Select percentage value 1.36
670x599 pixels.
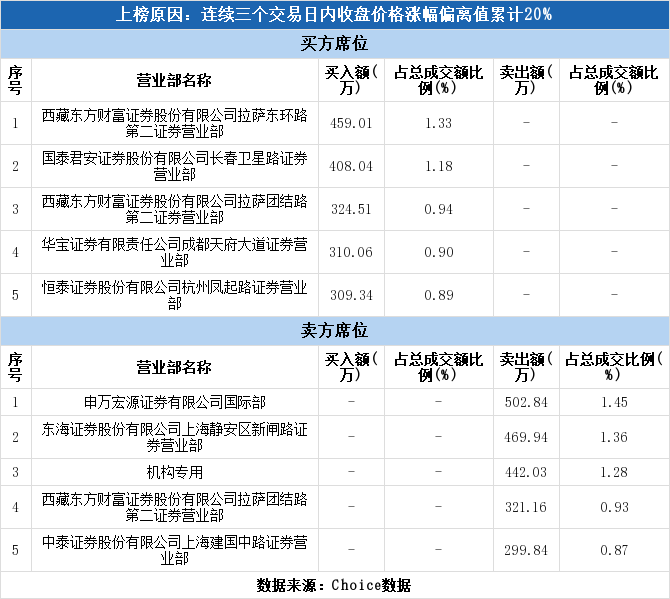click(614, 438)
